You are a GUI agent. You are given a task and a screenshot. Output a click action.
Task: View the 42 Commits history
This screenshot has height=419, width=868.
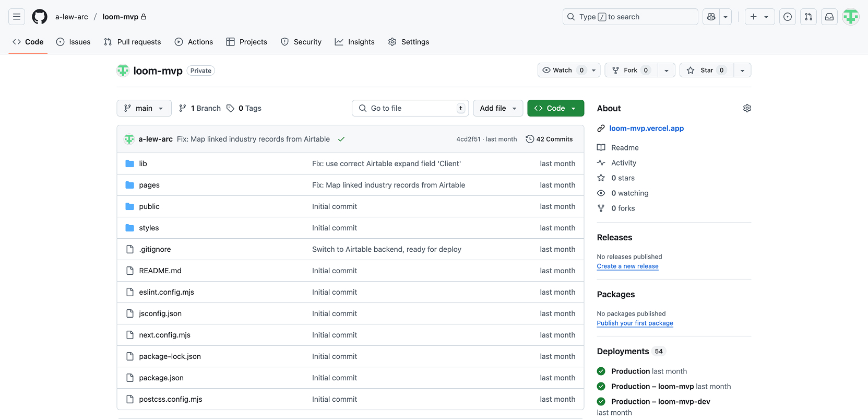point(549,139)
